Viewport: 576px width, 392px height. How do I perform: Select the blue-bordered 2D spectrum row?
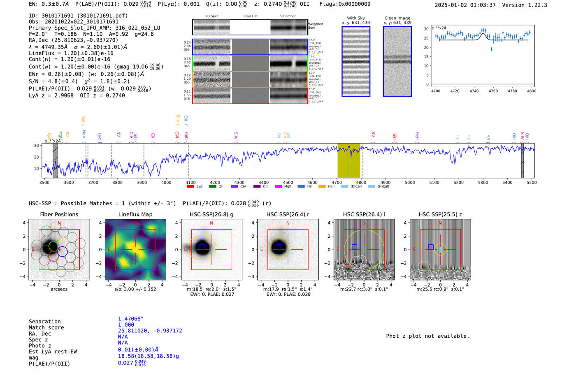coord(250,47)
